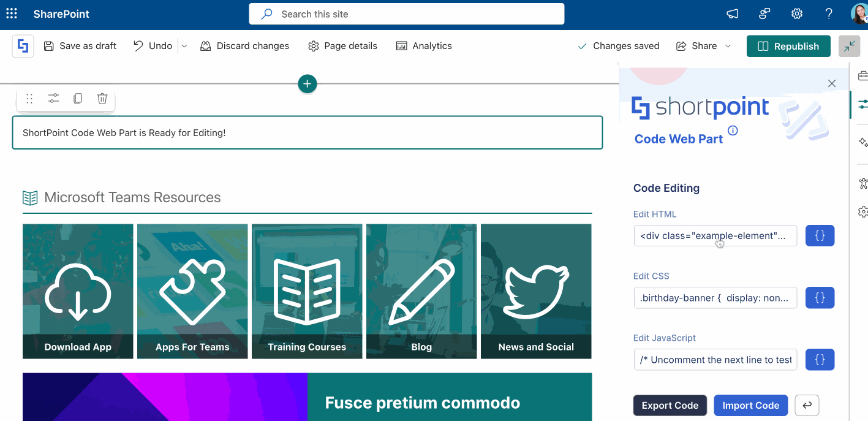This screenshot has height=421, width=868.
Task: Click the Export Code button
Action: pyautogui.click(x=670, y=405)
